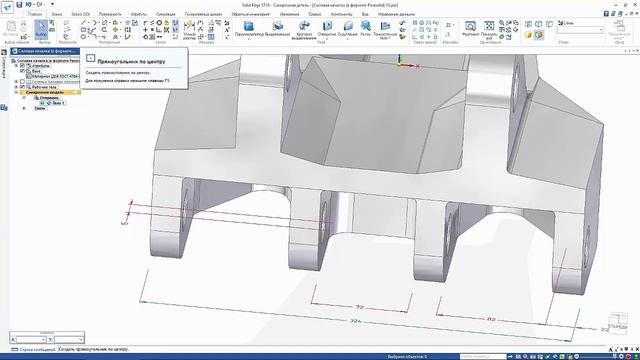
Task: Click the 82 dimension value
Action: click(x=491, y=319)
